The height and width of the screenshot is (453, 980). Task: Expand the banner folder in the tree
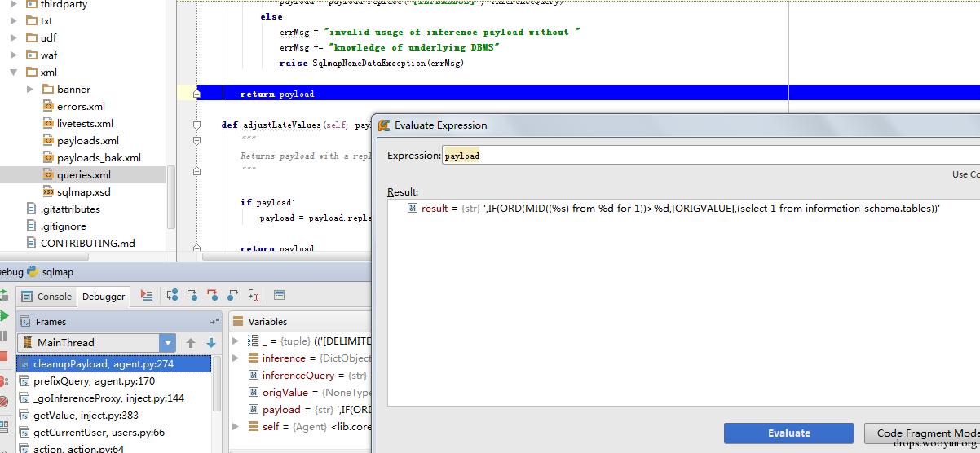point(30,89)
